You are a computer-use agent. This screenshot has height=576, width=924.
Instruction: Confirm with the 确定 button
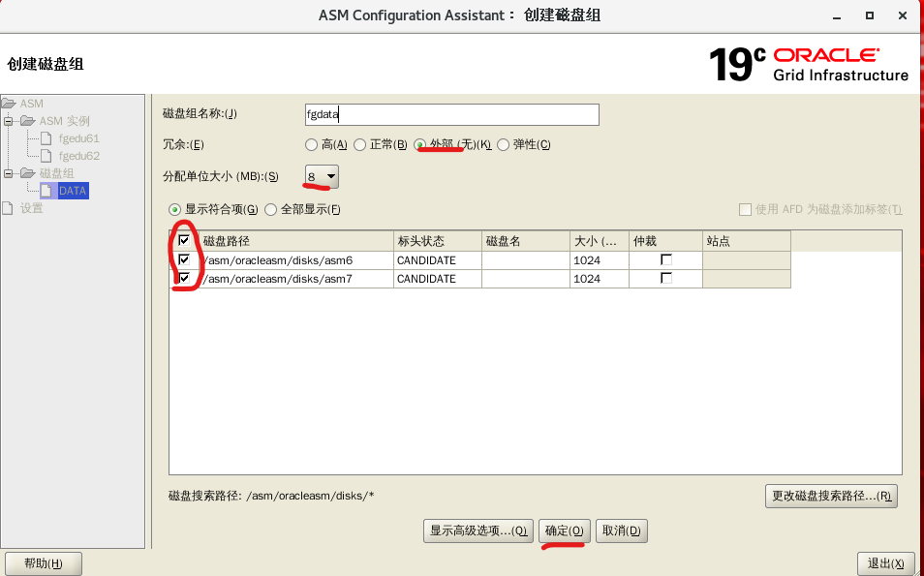click(565, 531)
